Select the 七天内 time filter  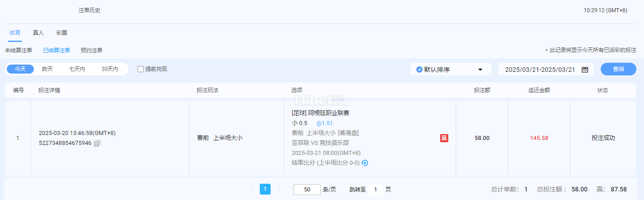click(77, 69)
